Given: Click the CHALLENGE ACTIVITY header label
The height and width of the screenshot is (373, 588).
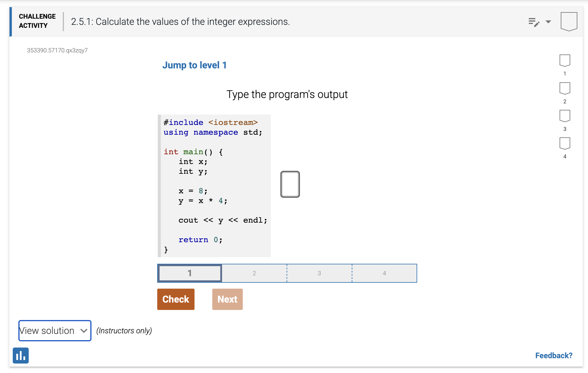Looking at the screenshot, I should click(x=37, y=21).
